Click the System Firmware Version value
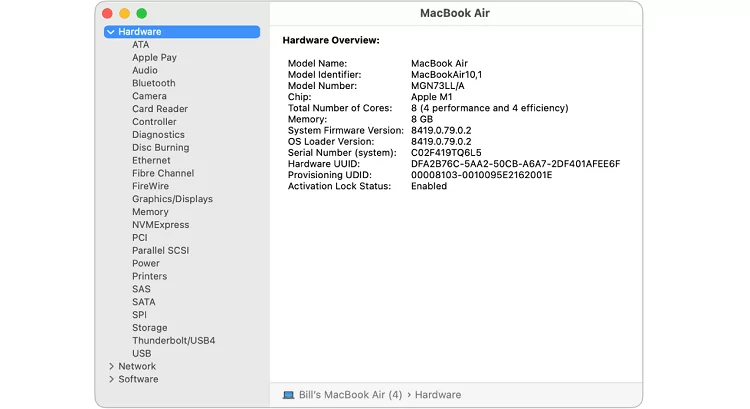 click(x=441, y=131)
